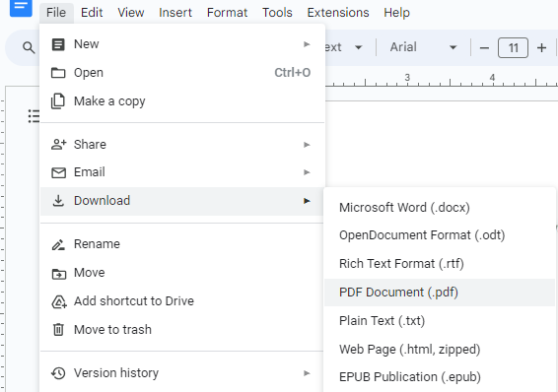Open the File menu
Screen dimensions: 558x392
[56, 13]
